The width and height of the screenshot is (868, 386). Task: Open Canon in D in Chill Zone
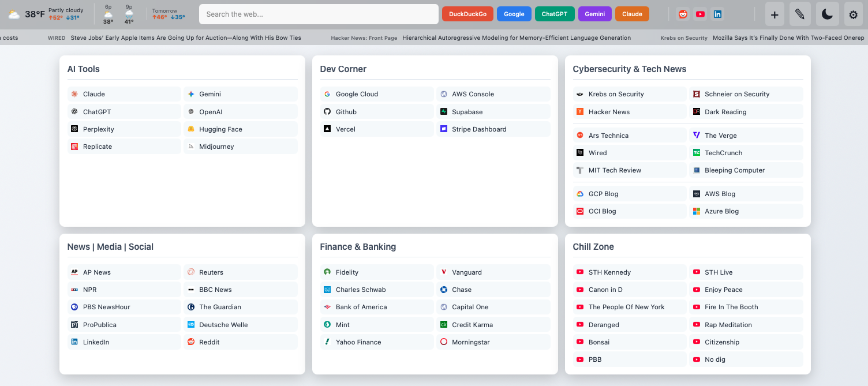tap(605, 290)
